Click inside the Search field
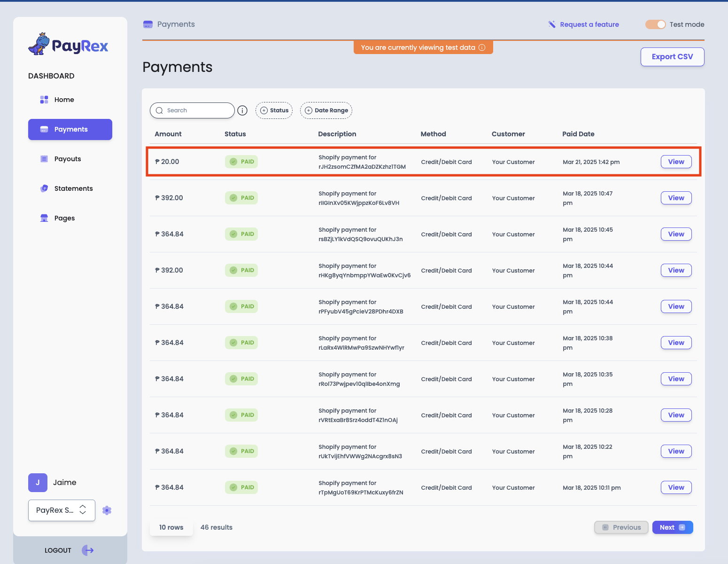The width and height of the screenshot is (728, 564). [193, 110]
